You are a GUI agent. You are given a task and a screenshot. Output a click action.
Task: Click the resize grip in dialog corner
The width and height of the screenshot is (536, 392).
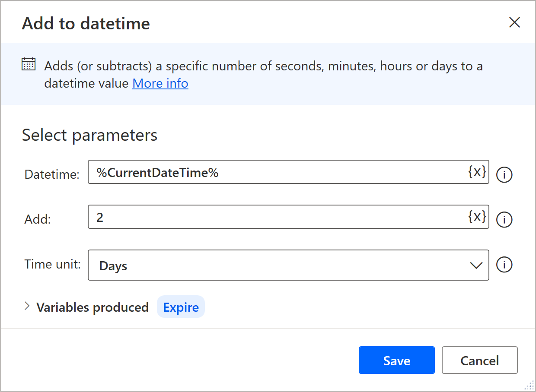[530, 386]
